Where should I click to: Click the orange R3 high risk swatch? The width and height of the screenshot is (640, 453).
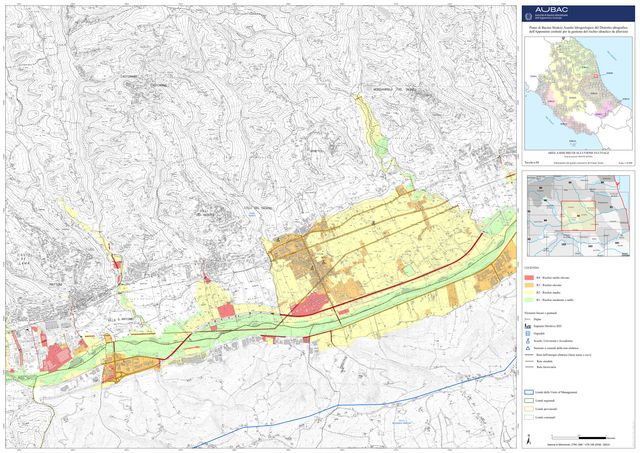coord(529,285)
